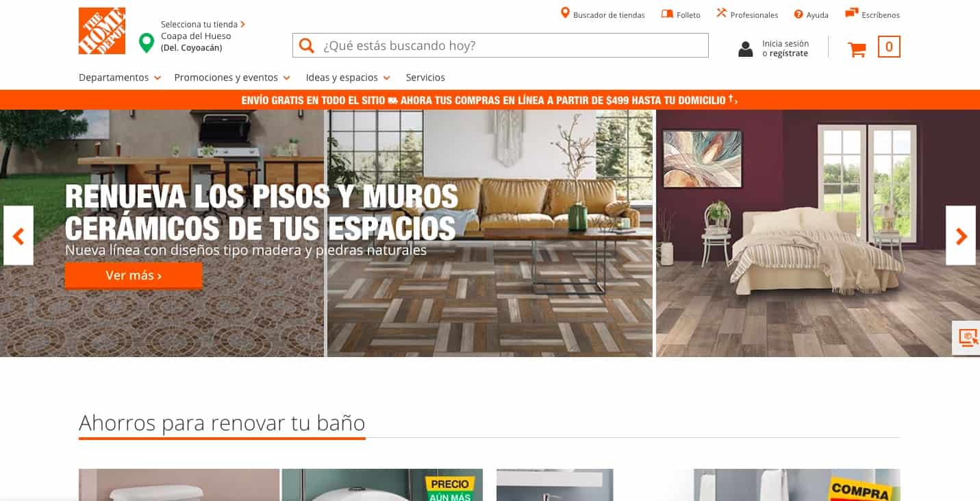Click the Folleto booklet icon
This screenshot has height=501, width=980.
[x=667, y=14]
